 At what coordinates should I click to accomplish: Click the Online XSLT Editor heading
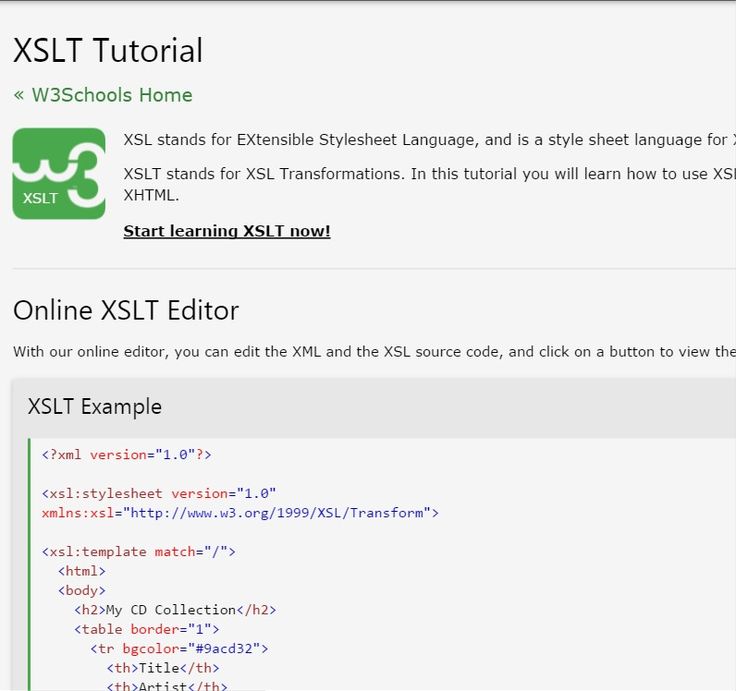point(126,310)
